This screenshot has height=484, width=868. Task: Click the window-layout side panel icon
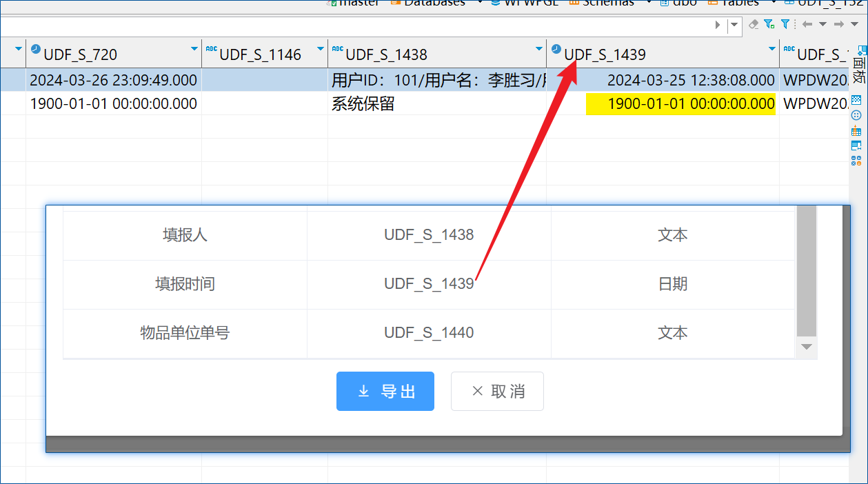(856, 145)
